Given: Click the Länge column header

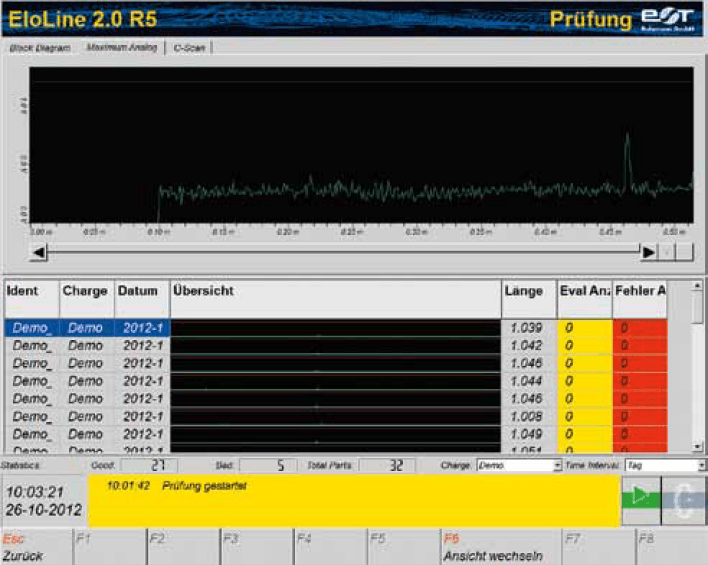Looking at the screenshot, I should coord(529,299).
